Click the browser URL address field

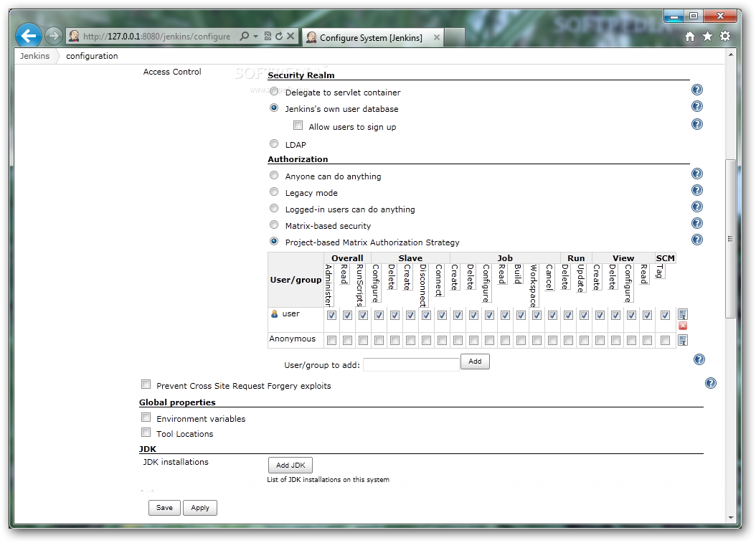tap(157, 36)
